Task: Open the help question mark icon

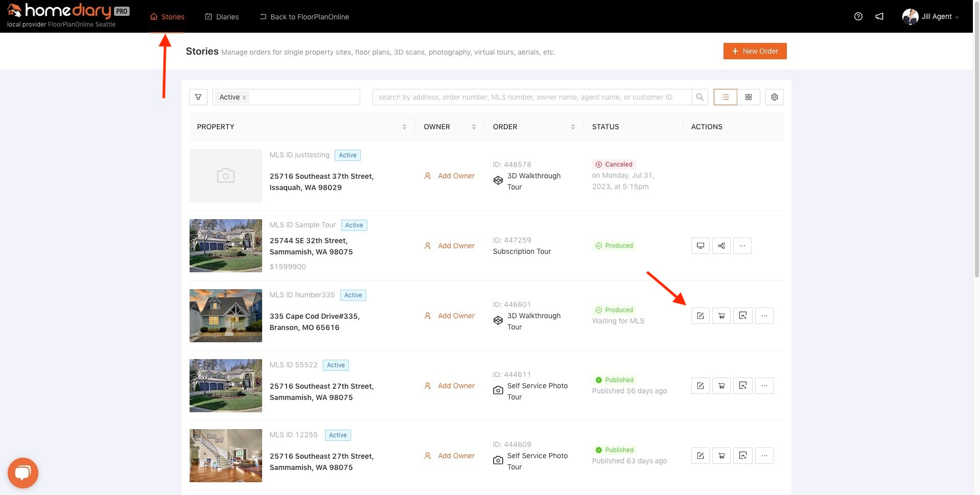Action: (858, 16)
